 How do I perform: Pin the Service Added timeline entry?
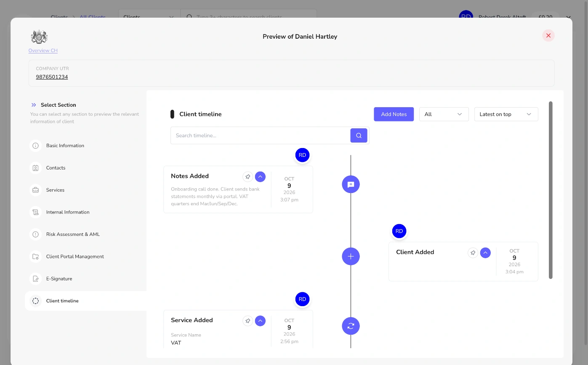pyautogui.click(x=248, y=321)
